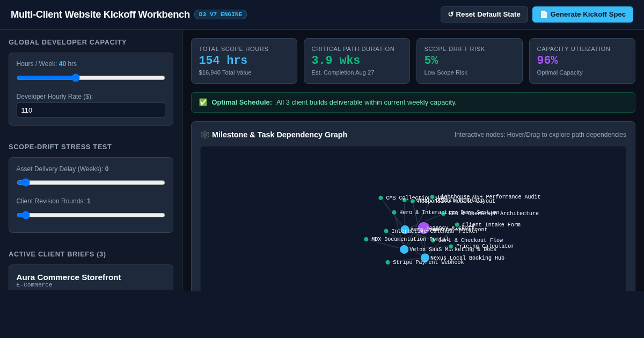Select the Client Intake Form node

(x=457, y=225)
